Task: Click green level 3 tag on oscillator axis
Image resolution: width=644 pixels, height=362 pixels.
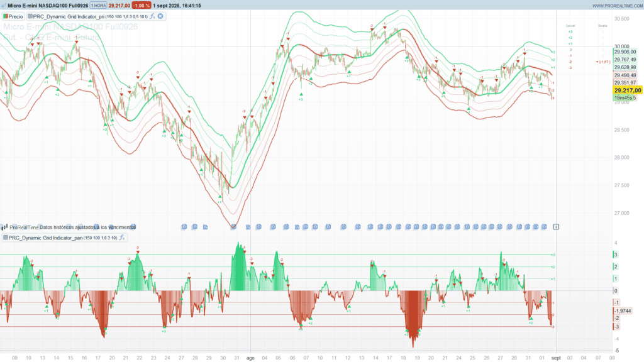Action: tap(616, 255)
